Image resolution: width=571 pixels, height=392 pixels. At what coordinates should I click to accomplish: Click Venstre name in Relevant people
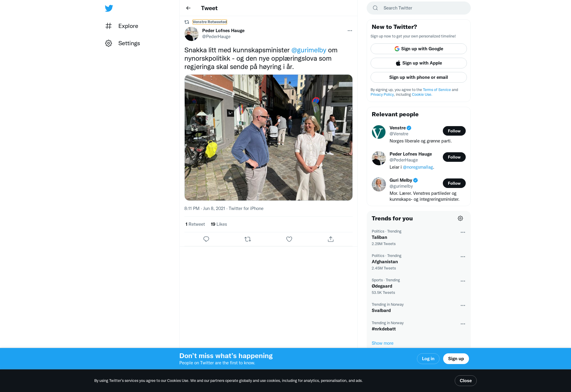click(x=398, y=128)
